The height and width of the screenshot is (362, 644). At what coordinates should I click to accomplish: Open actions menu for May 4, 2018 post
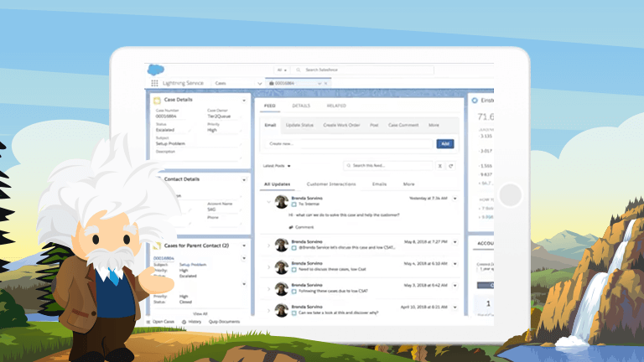coord(455,264)
